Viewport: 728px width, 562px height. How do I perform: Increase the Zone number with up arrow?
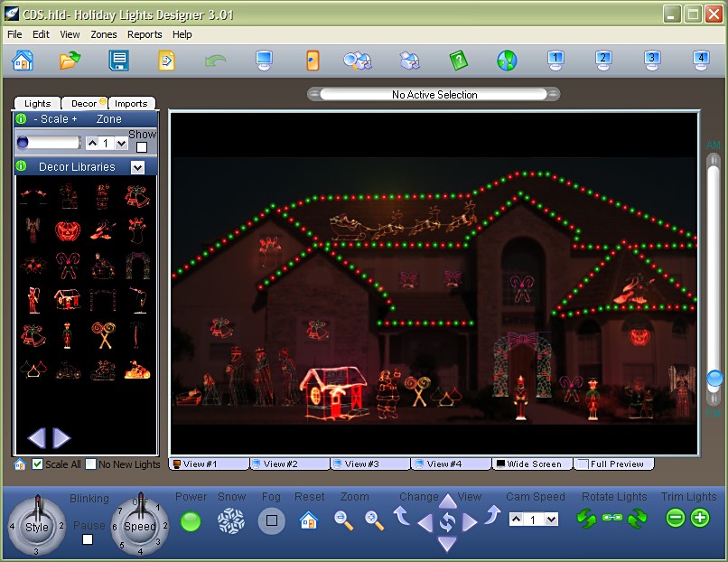(x=92, y=143)
